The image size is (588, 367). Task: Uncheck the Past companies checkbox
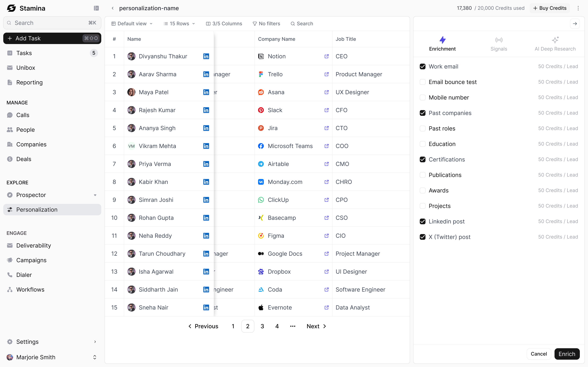click(x=423, y=113)
